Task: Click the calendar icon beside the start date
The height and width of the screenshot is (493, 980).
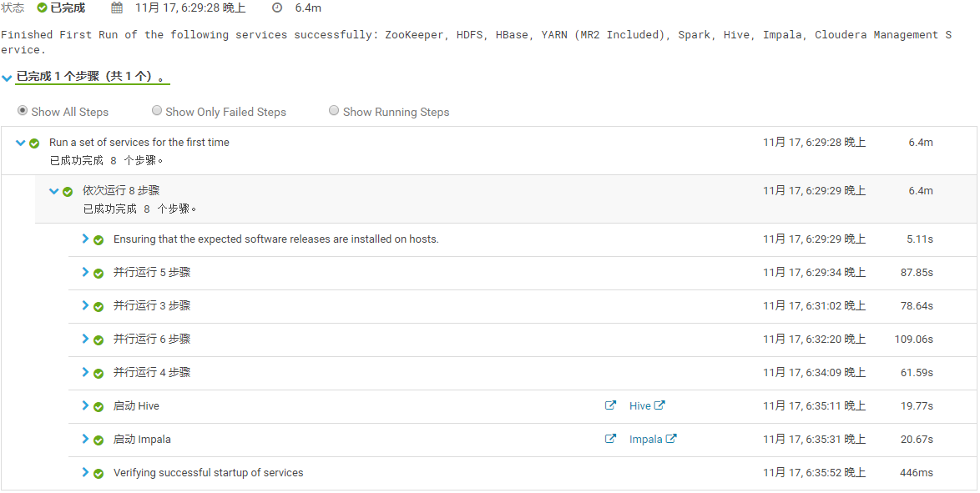Action: (x=117, y=8)
